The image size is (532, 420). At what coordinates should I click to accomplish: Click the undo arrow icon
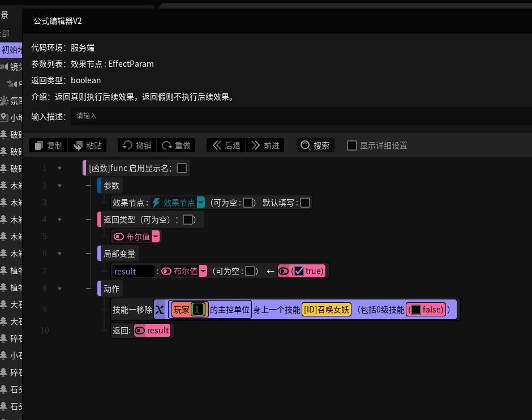coord(127,145)
